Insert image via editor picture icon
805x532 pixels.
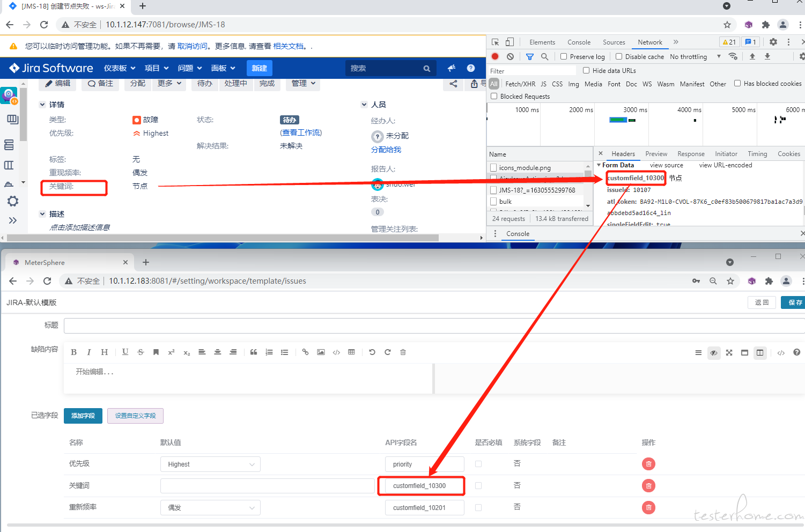(x=321, y=352)
